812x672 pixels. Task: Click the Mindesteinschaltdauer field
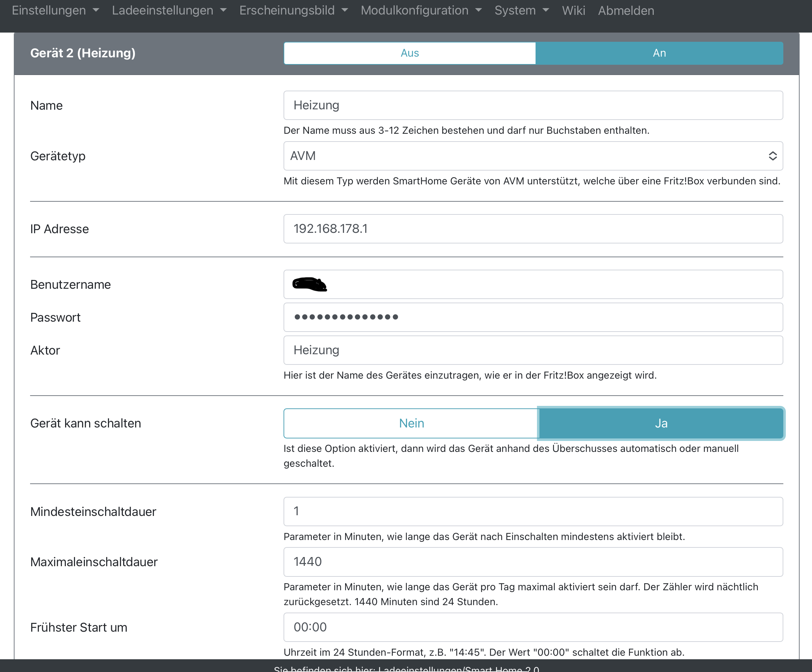pyautogui.click(x=533, y=511)
